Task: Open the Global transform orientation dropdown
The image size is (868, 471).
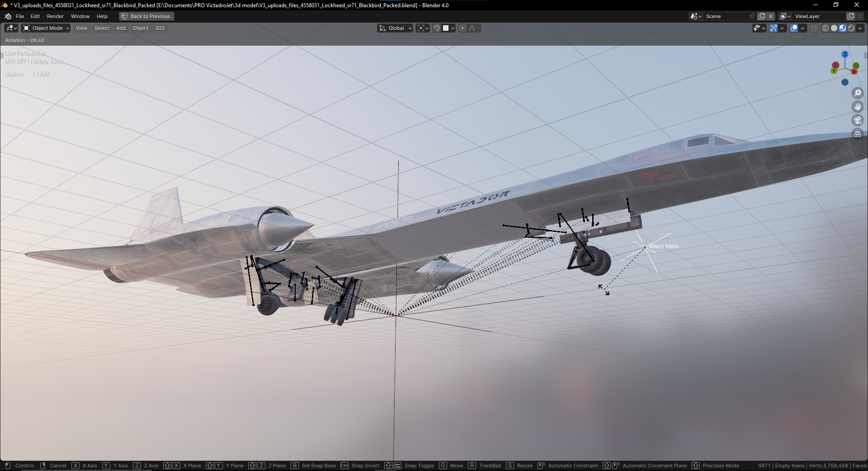Action: [396, 28]
